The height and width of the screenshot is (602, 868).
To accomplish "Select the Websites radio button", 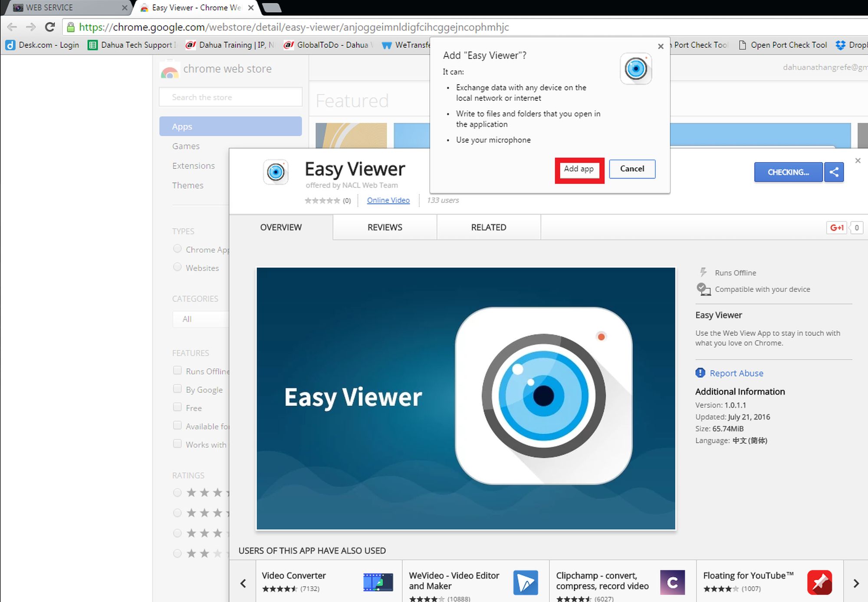I will click(177, 267).
